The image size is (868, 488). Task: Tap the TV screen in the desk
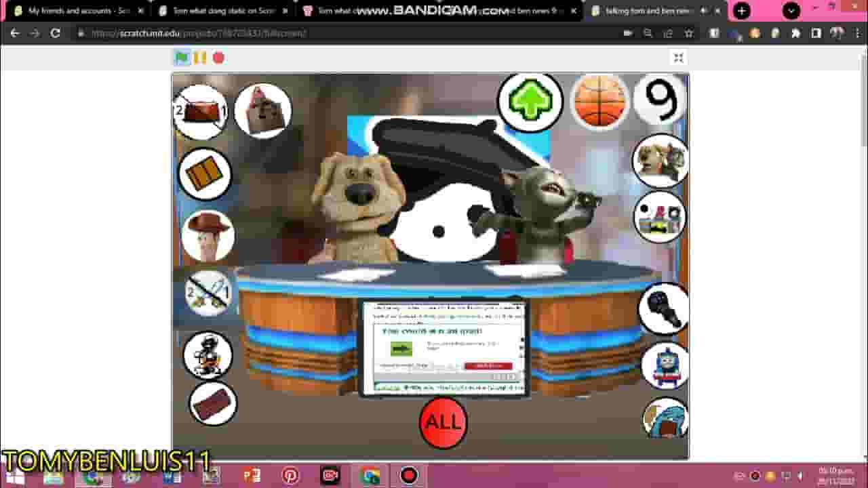[444, 348]
